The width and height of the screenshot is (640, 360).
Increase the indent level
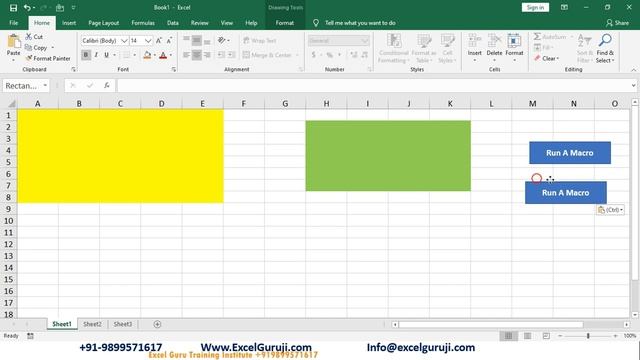(x=231, y=55)
